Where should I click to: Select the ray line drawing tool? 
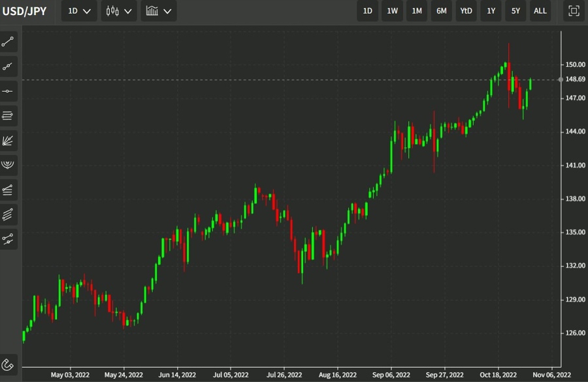(8, 67)
